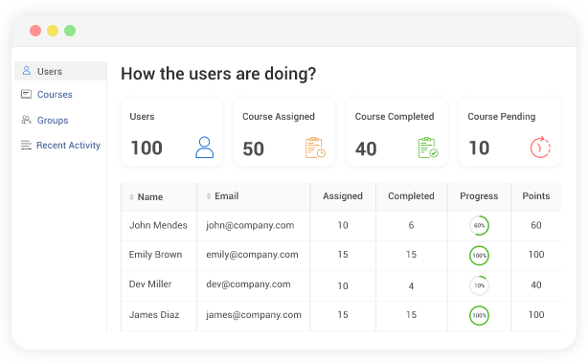Click the Recent Activity lines icon
Image resolution: width=588 pixels, height=364 pixels.
26,145
